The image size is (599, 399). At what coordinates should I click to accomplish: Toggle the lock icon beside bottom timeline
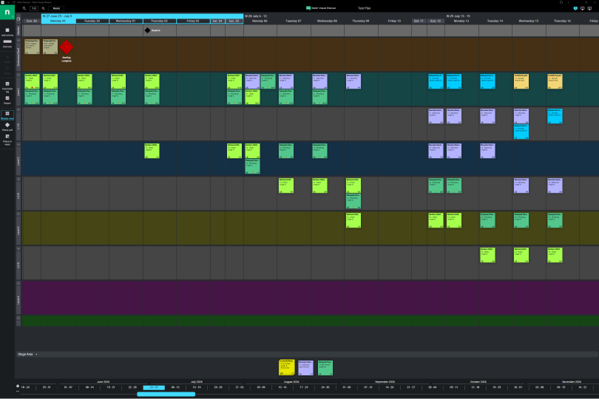click(x=18, y=386)
